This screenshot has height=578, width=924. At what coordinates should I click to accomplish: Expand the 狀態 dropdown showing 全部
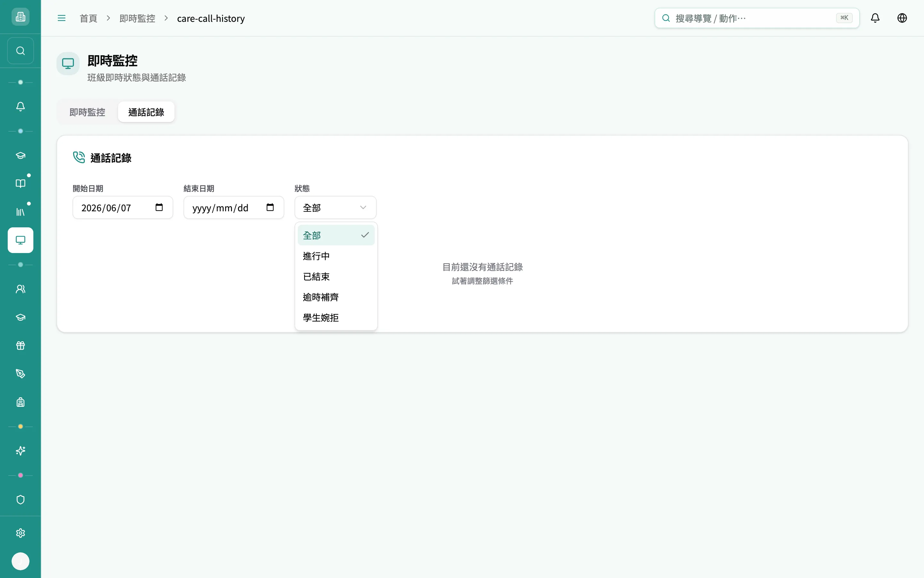pos(335,207)
